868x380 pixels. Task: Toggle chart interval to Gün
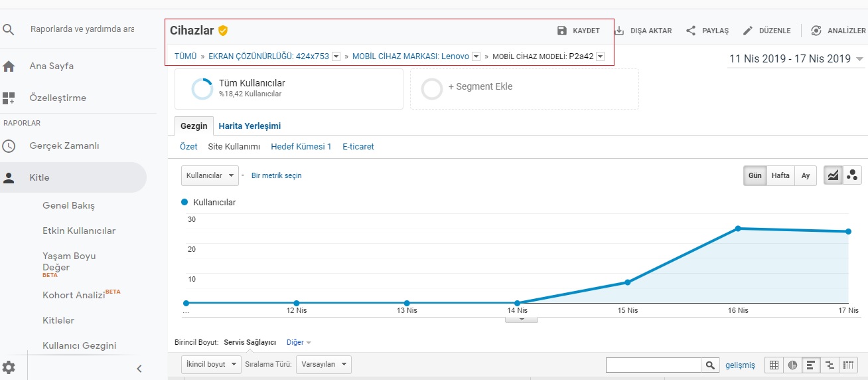click(755, 175)
